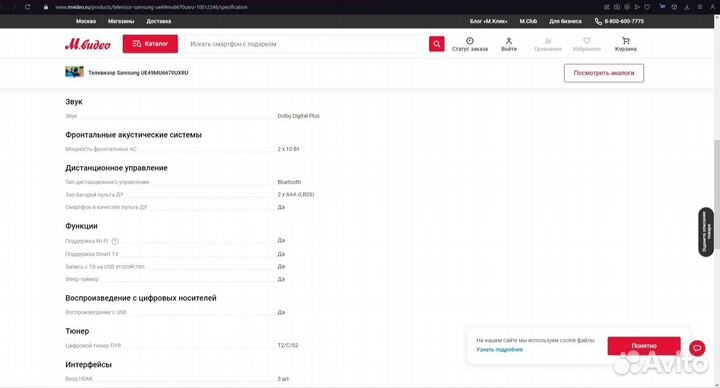720x388 pixels.
Task: Open Статус заказа clock icon
Action: click(469, 41)
